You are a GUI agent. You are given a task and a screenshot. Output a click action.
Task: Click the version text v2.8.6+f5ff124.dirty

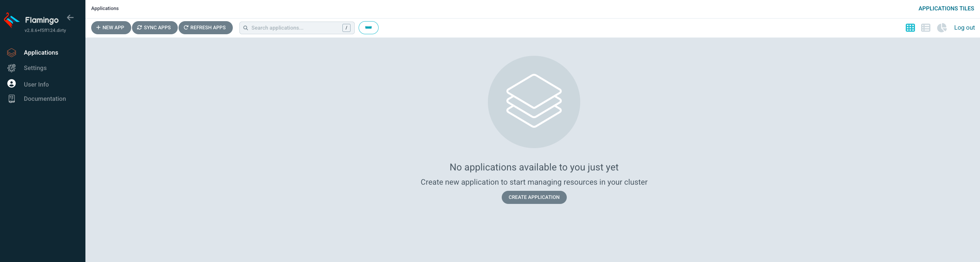pos(45,30)
